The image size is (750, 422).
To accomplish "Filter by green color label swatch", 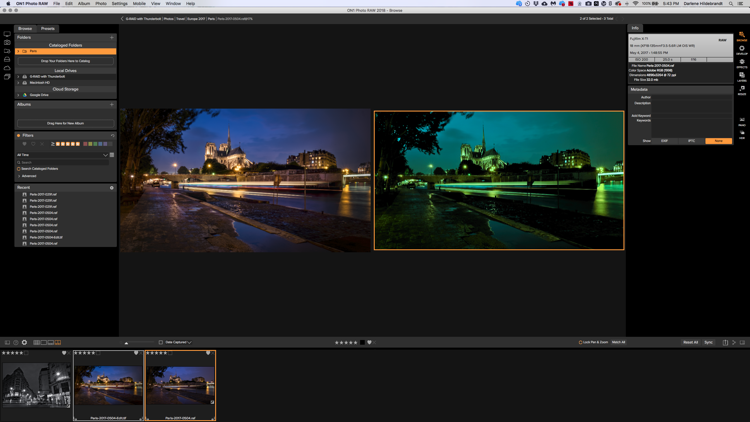I will [x=95, y=144].
